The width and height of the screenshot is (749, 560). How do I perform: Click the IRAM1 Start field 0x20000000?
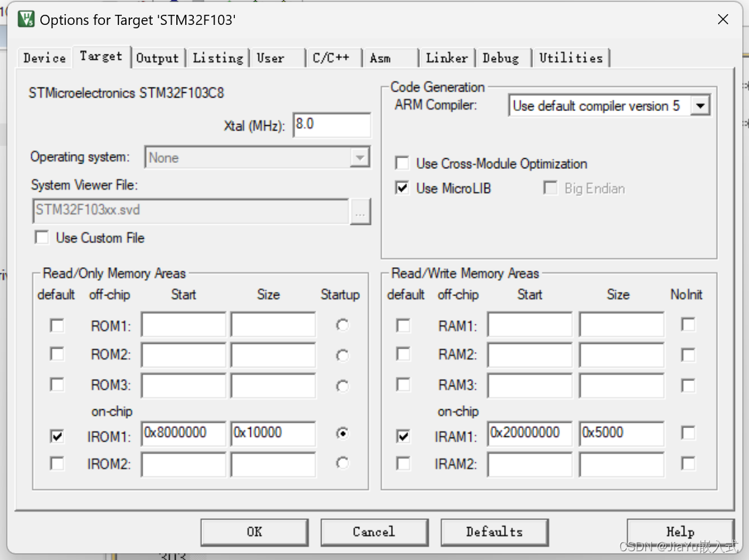click(530, 433)
